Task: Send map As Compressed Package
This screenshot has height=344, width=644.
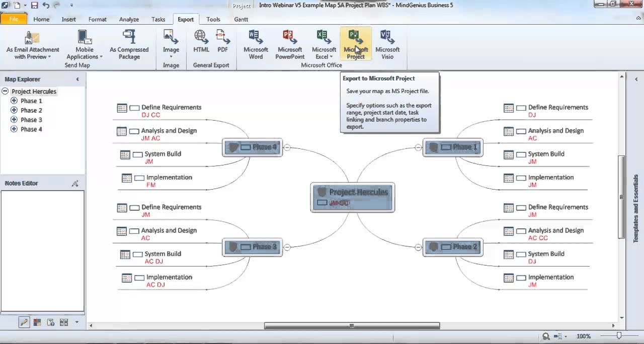Action: pyautogui.click(x=129, y=44)
